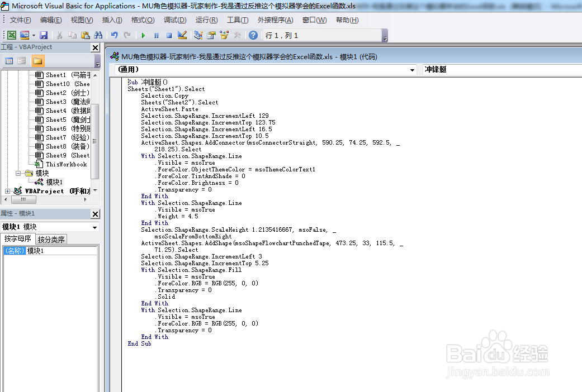
Task: Click the Paste clipboard icon
Action: tap(86, 35)
